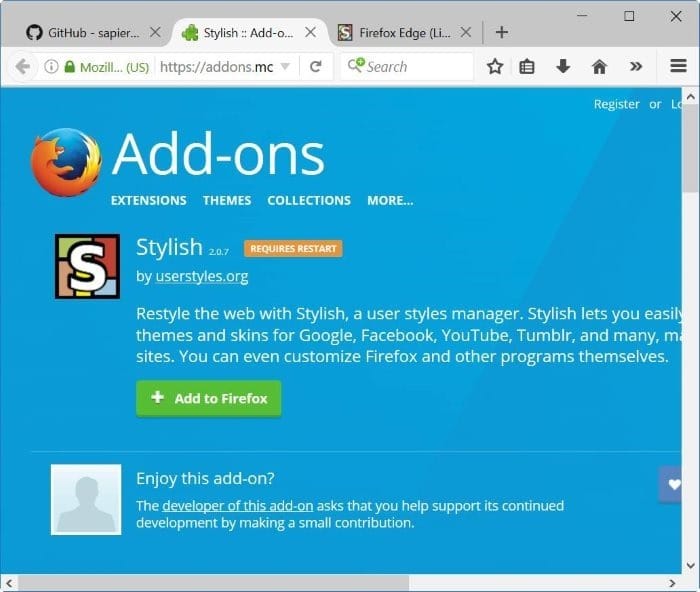Open URL history dropdown arrow
Screen dimensions: 700x592
point(285,67)
